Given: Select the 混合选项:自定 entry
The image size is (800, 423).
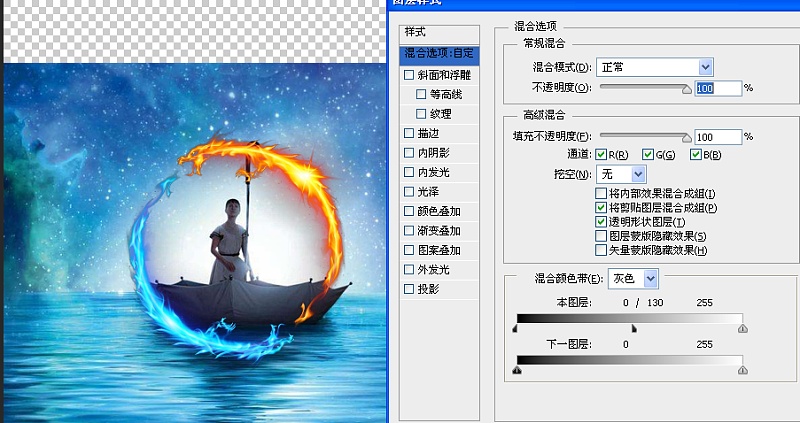Looking at the screenshot, I should click(x=439, y=54).
